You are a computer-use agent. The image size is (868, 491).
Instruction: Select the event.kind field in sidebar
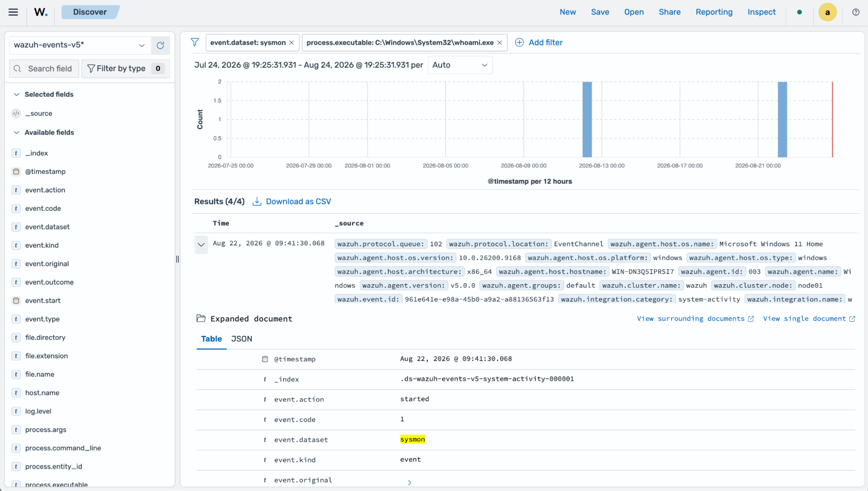[x=42, y=245]
